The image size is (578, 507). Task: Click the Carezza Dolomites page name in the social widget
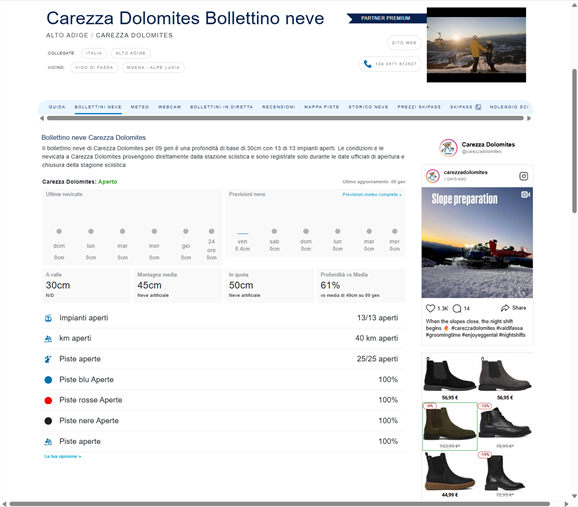click(x=488, y=145)
